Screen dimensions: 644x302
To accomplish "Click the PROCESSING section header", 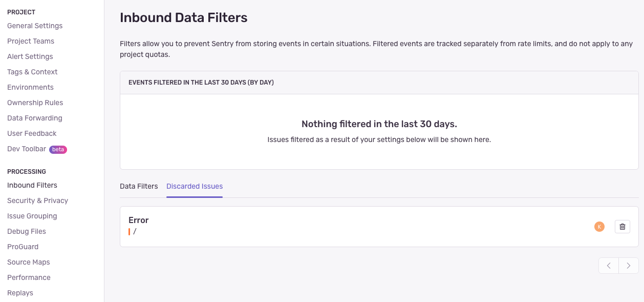I will [x=27, y=172].
